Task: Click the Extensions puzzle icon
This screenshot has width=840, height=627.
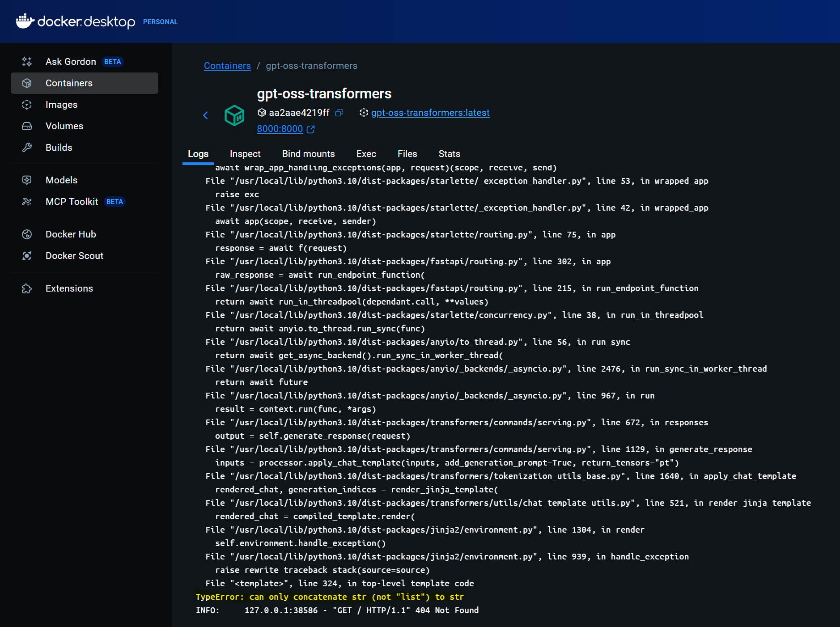Action: pos(27,288)
